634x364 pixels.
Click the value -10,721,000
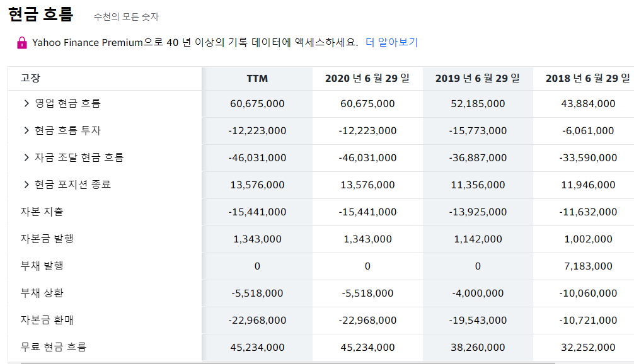point(588,321)
